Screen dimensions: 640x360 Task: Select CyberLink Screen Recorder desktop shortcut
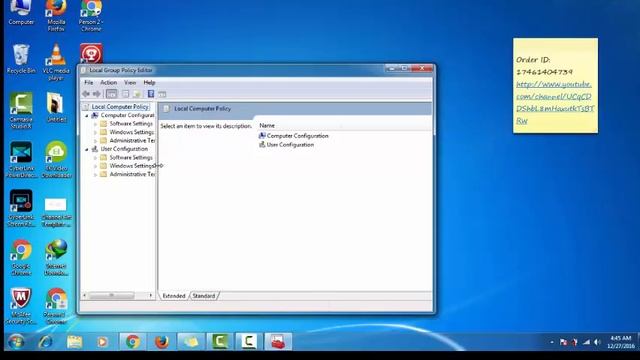[21, 209]
